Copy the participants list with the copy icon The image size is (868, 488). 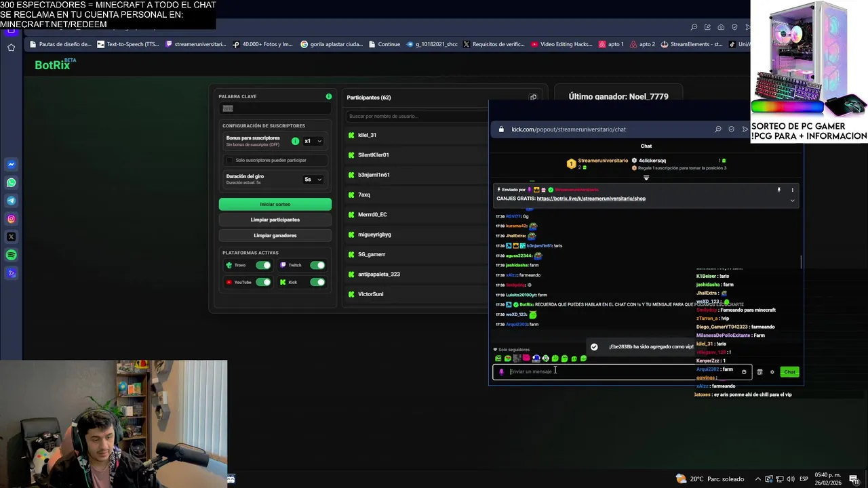coord(533,97)
